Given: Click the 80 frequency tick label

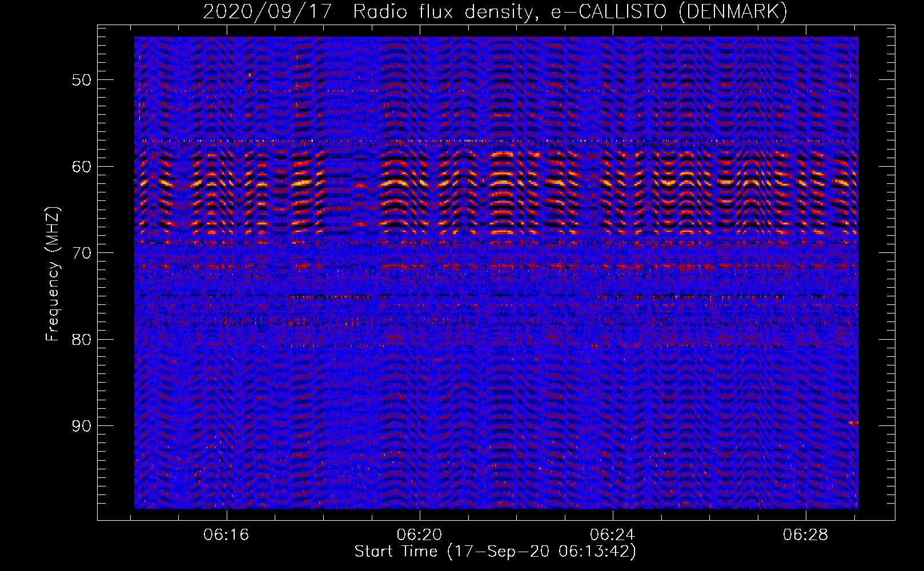Looking at the screenshot, I should 82,340.
